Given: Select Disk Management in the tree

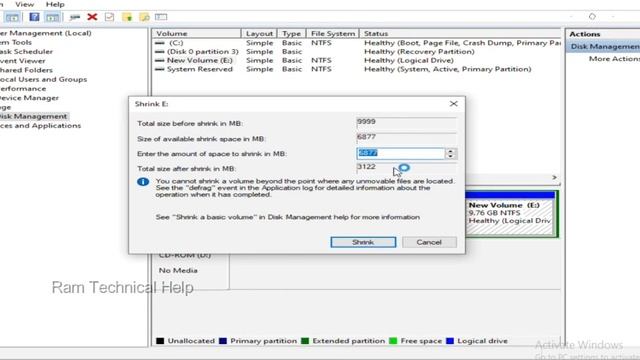Looking at the screenshot, I should tap(34, 117).
